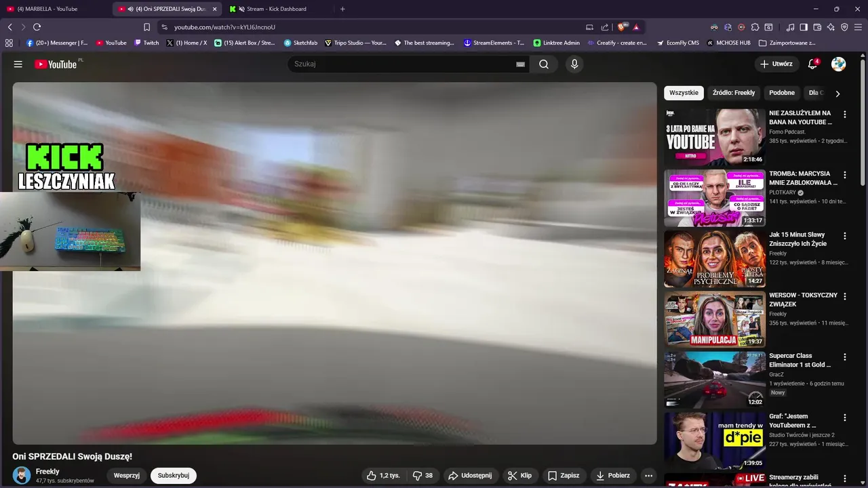Viewport: 868px width, 488px height.
Task: Click the Brave Shields lion icon
Action: pos(621,27)
